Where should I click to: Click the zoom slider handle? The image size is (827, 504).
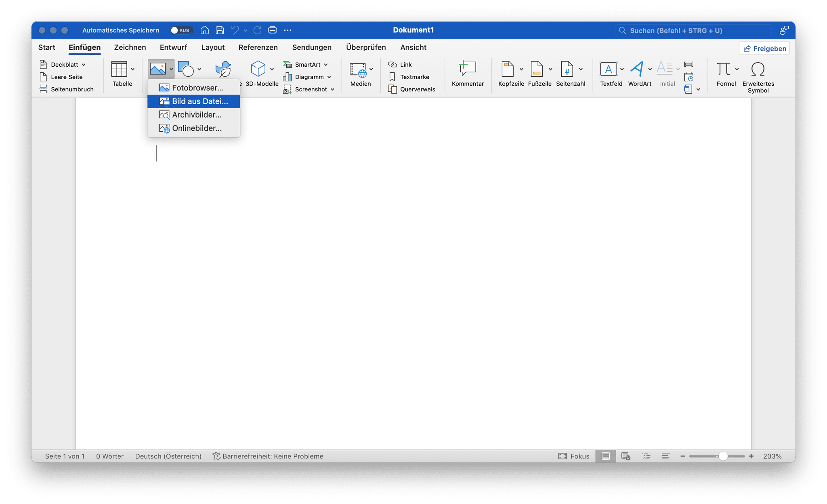pos(723,456)
